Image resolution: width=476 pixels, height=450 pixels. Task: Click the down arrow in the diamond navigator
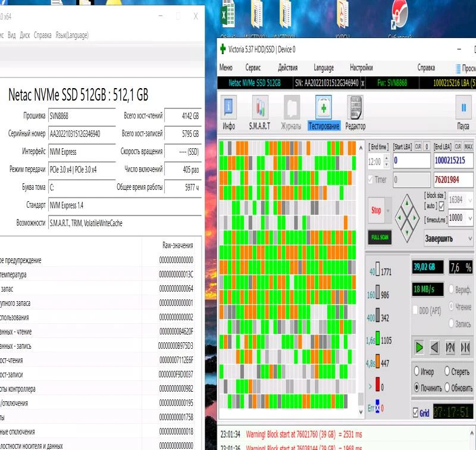[x=407, y=233]
